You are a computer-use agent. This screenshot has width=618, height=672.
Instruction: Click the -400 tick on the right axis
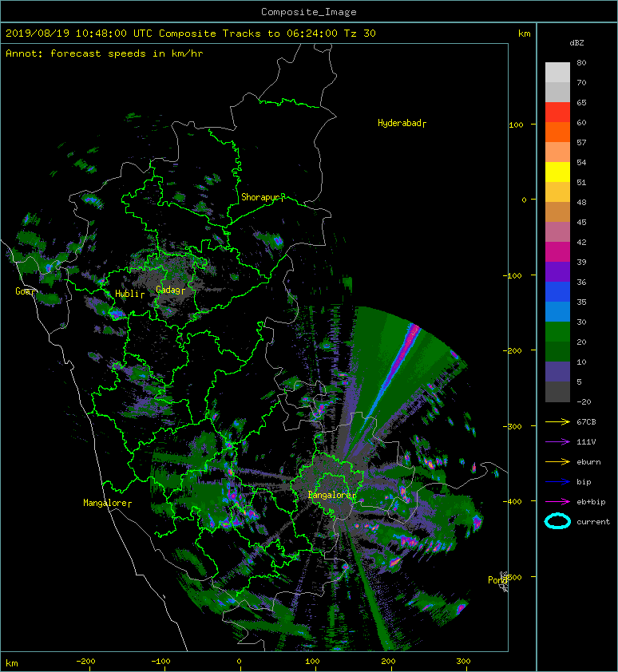513,502
